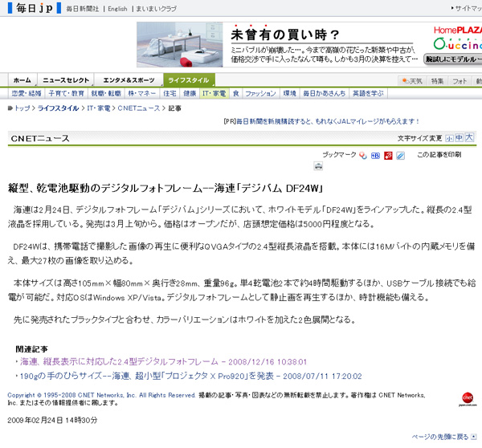
Task: Click the 腕試しにモデルルー button in the ad
Action: (453, 59)
